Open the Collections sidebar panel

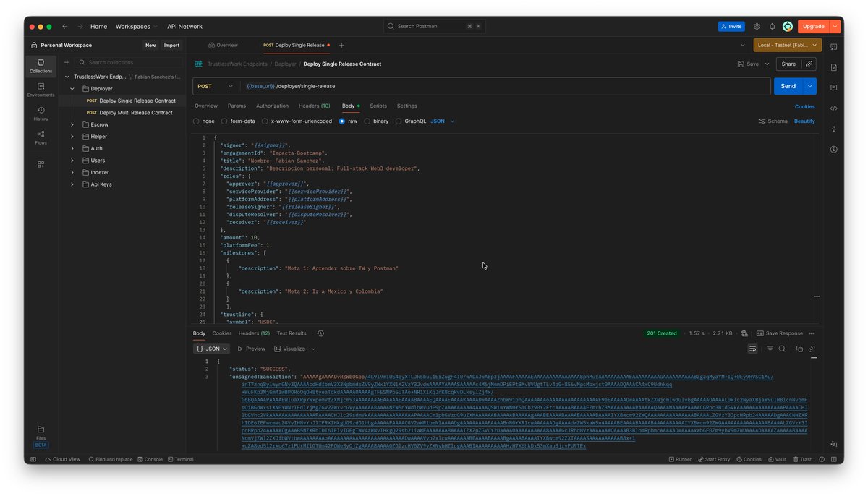pos(41,66)
